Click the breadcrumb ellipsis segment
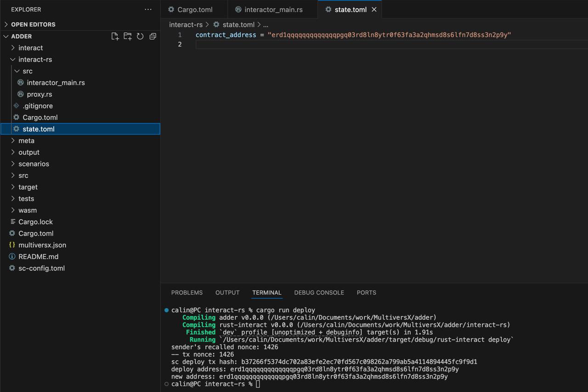Viewport: 588px width, 392px height. [x=266, y=24]
